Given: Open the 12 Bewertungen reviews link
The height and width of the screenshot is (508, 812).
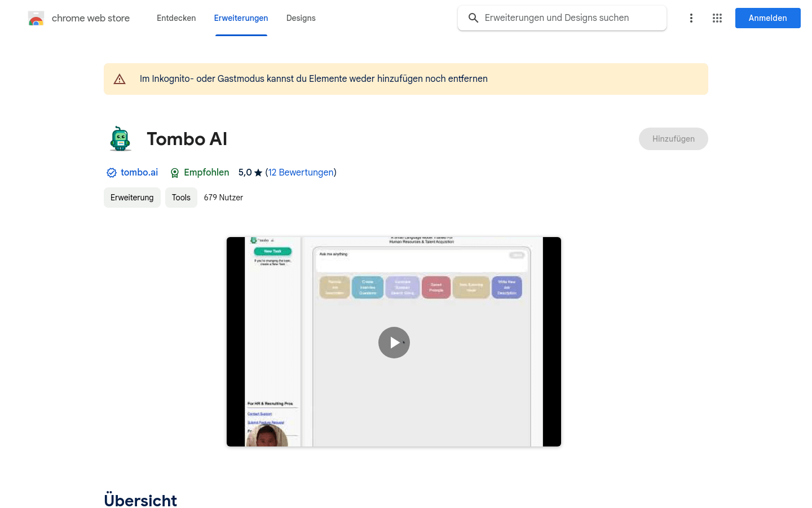Looking at the screenshot, I should click(x=301, y=173).
